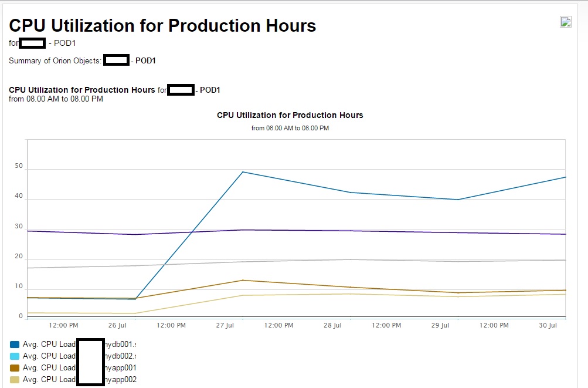The height and width of the screenshot is (388, 588).
Task: Click the light blue hydb002 legend swatch
Action: (x=15, y=356)
